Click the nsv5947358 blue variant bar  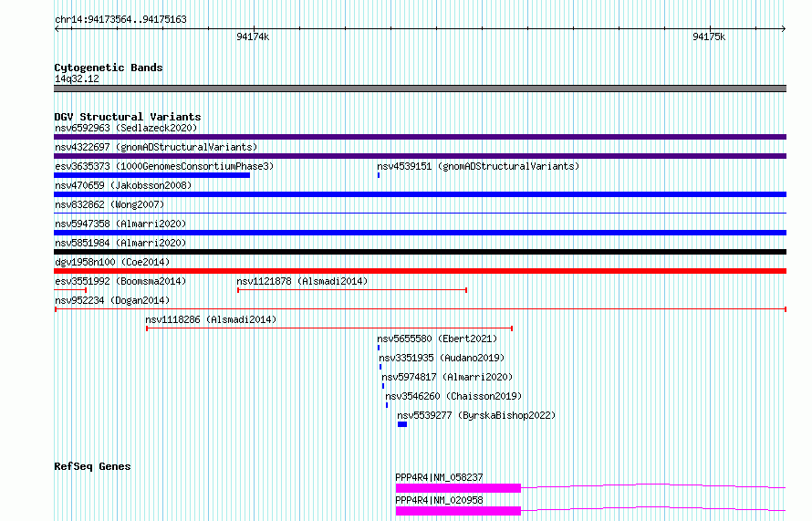[x=420, y=233]
